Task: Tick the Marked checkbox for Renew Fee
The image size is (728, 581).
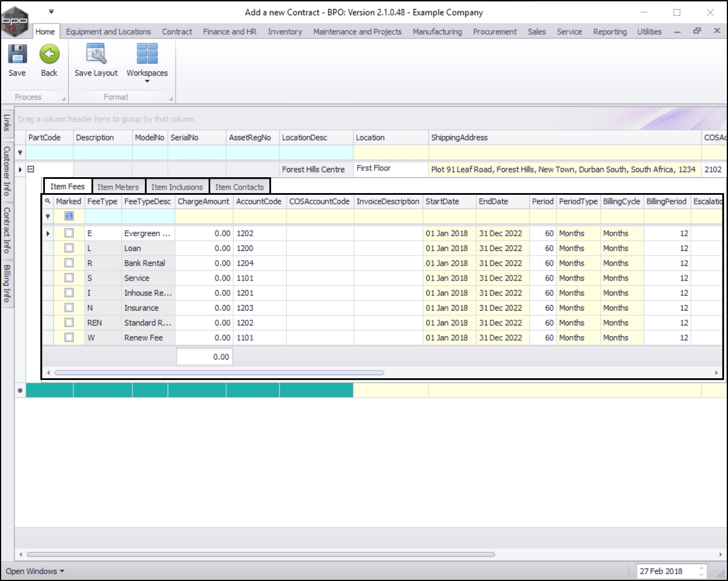Action: (69, 337)
